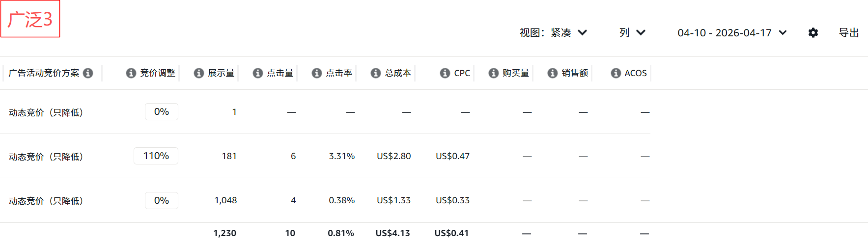Open the settings gear icon

coord(813,33)
